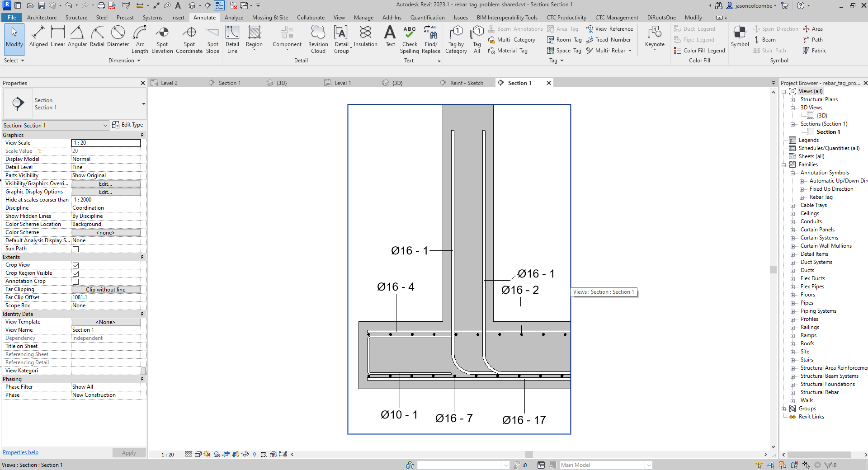This screenshot has width=868, height=470.
Task: Enable the Annotation Crop checkbox
Action: coord(75,281)
